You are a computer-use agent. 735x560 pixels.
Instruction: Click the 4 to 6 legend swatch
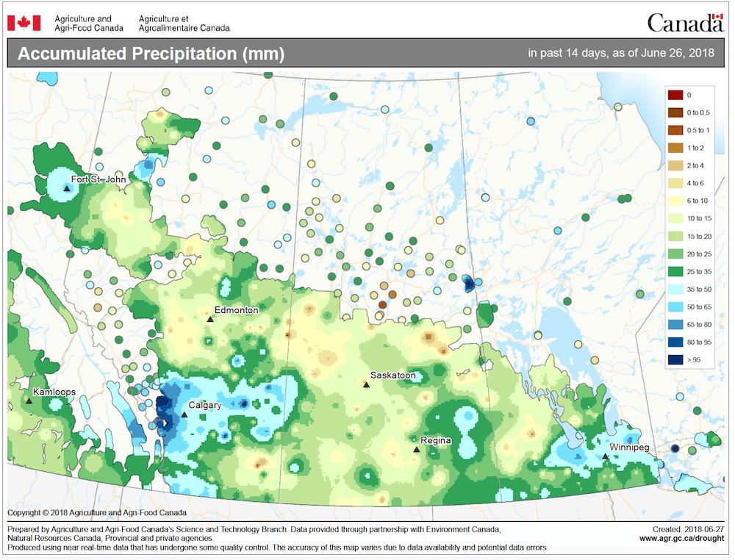(675, 183)
